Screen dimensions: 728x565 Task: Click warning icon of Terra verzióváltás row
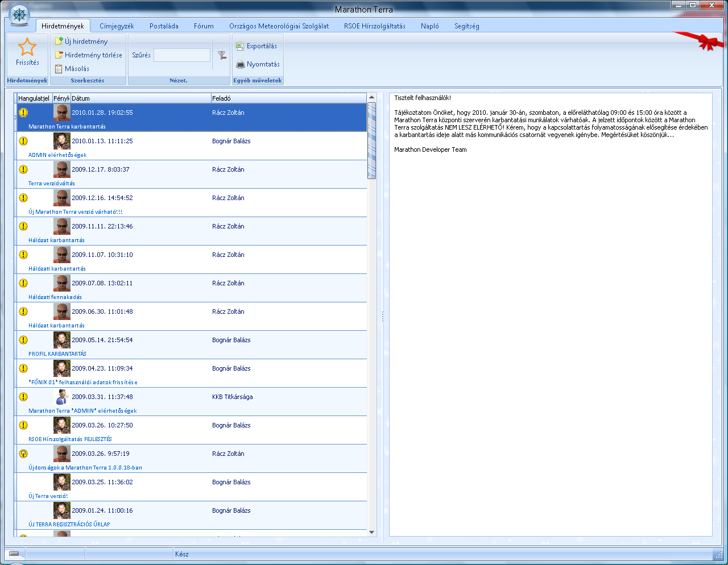click(23, 169)
